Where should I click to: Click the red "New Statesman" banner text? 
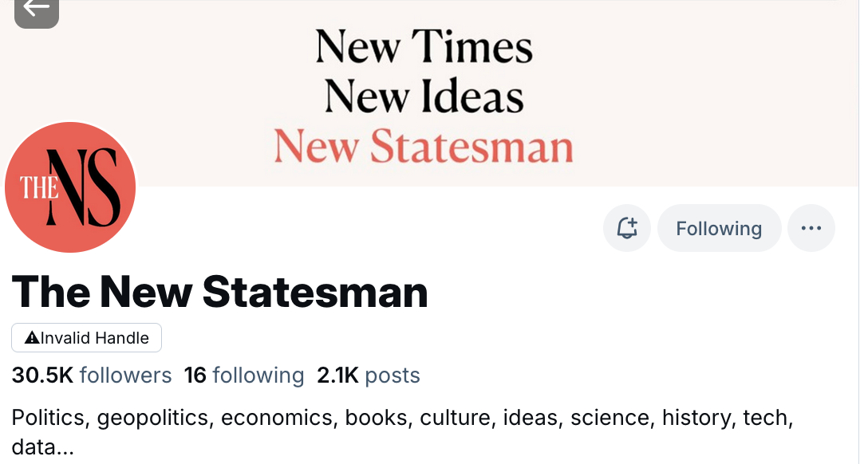pyautogui.click(x=424, y=147)
